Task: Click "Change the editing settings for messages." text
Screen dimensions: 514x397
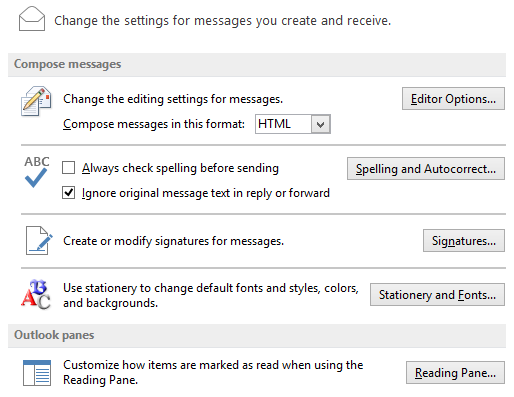Action: click(x=173, y=99)
